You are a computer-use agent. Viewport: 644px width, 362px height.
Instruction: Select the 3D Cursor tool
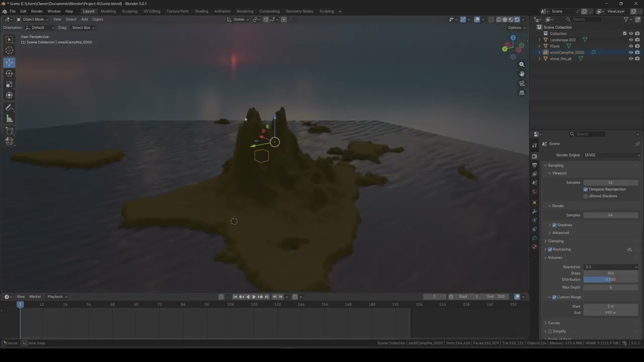(9, 50)
